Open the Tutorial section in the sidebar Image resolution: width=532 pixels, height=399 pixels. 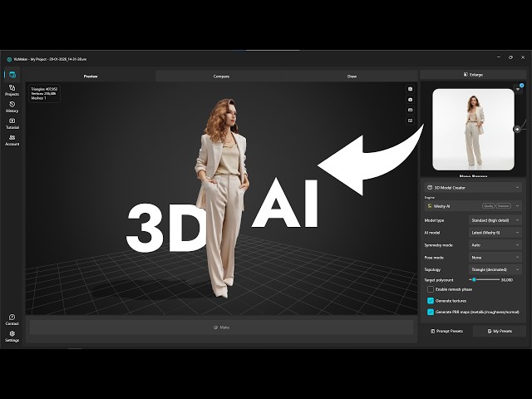(x=12, y=124)
